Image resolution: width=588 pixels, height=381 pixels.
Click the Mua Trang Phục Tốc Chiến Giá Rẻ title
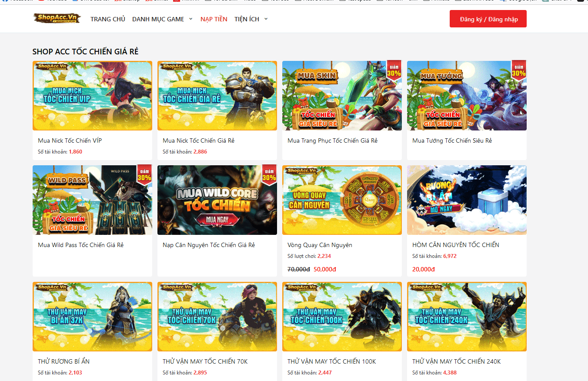[x=332, y=140]
